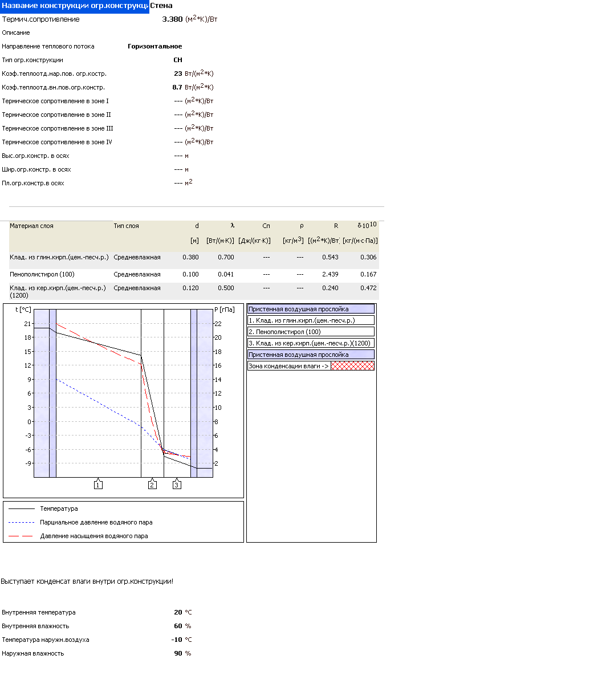Click inner surface heat transfer value 8.7

pos(177,87)
